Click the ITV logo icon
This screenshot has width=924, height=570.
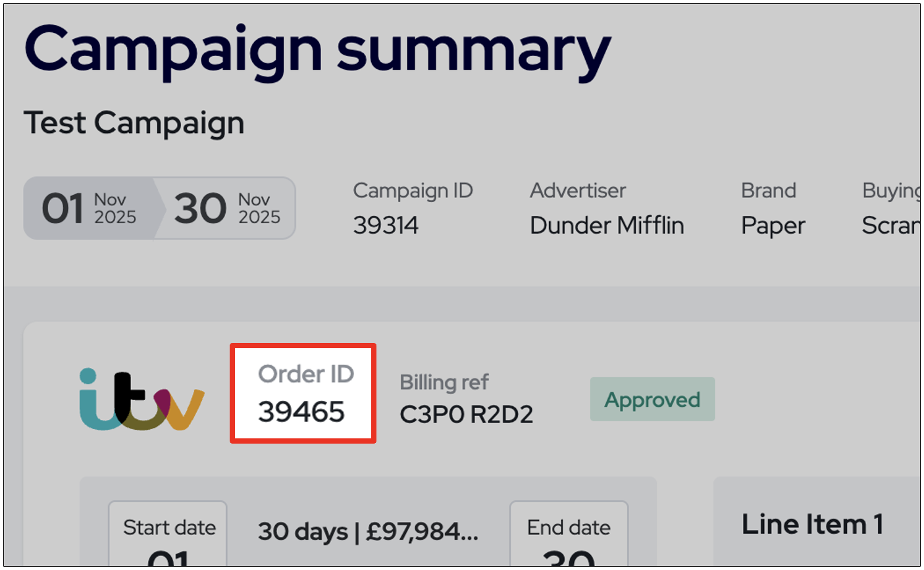(141, 400)
